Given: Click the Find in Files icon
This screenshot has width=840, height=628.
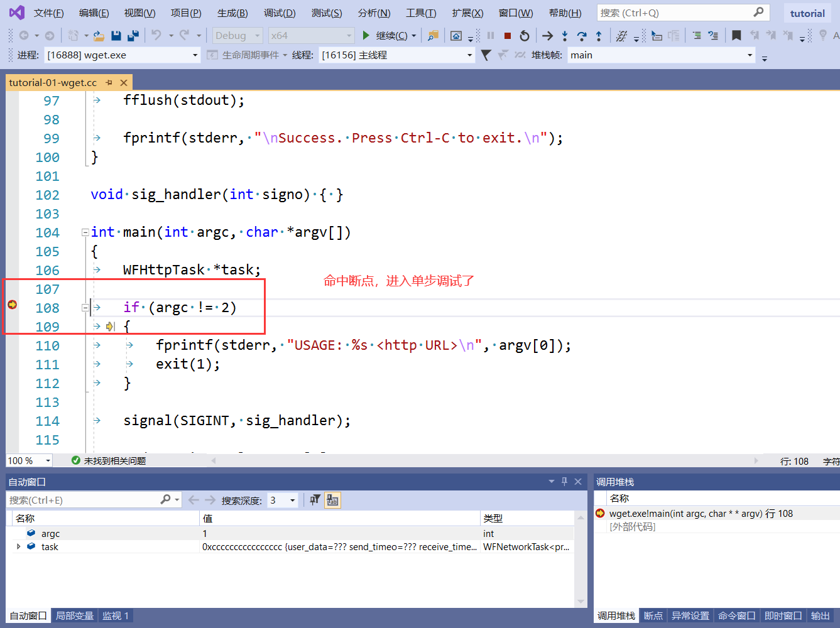Looking at the screenshot, I should pos(433,36).
